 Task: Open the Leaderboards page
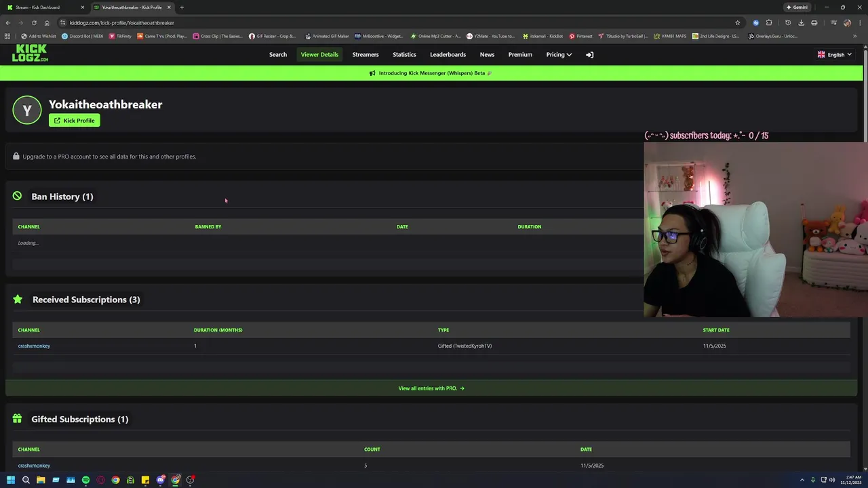[x=448, y=55]
